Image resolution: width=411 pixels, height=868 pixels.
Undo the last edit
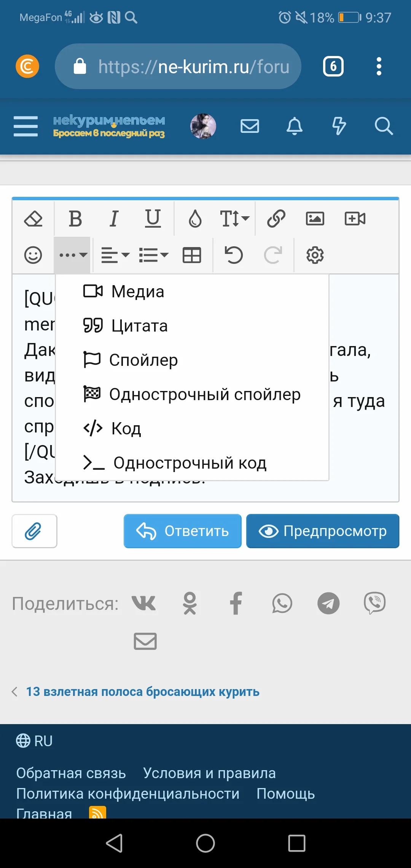pos(234,255)
